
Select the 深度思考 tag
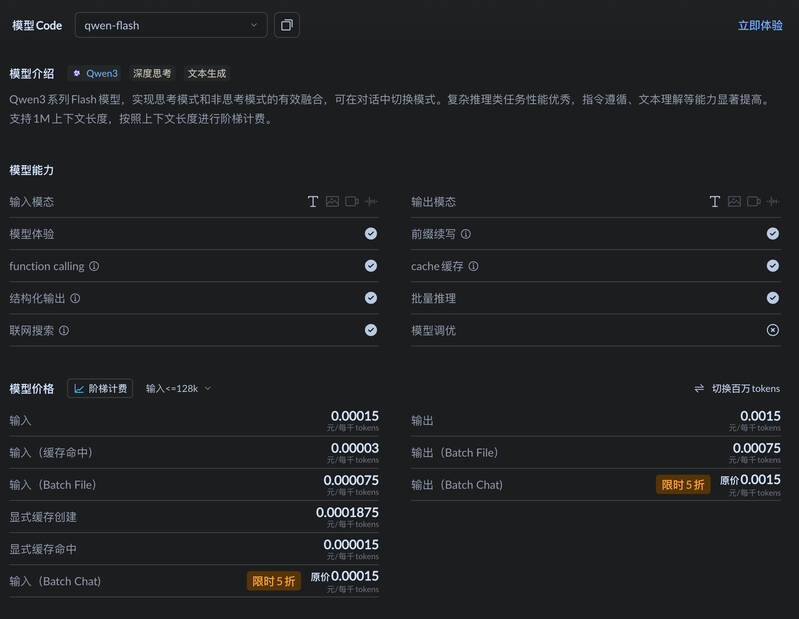click(x=152, y=73)
